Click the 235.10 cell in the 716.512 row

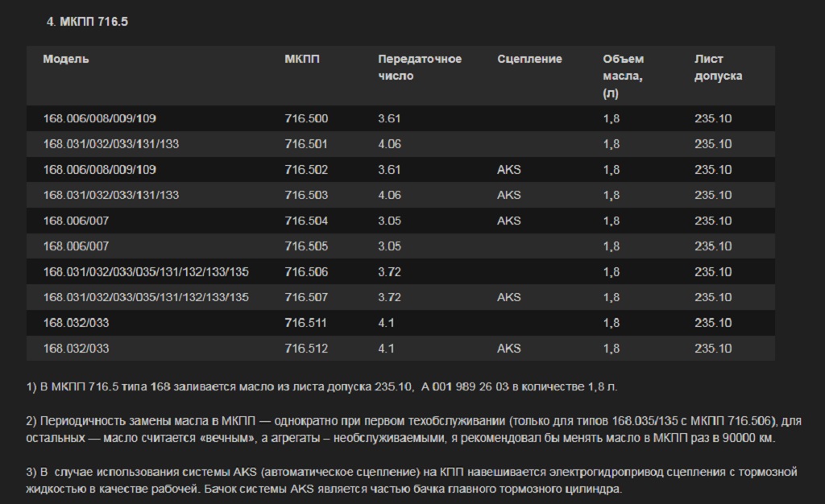coord(712,349)
